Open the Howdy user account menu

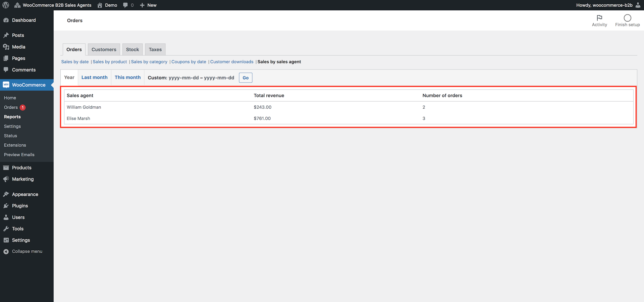click(x=608, y=5)
